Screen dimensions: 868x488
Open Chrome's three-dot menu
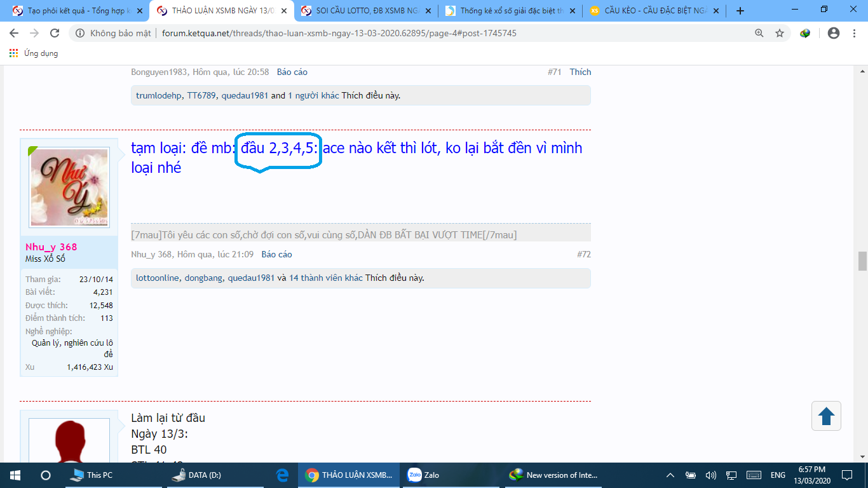coord(854,33)
